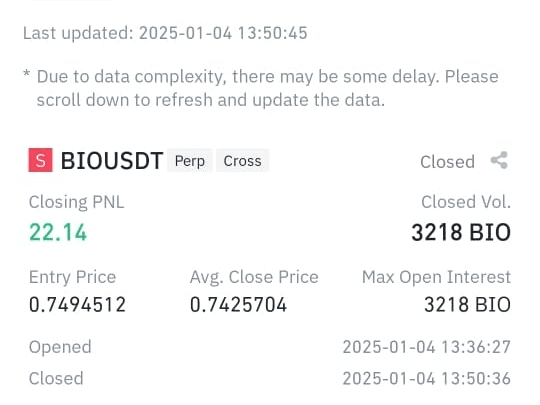Select the Cross margin tag
This screenshot has height=405, width=540.
pos(242,160)
